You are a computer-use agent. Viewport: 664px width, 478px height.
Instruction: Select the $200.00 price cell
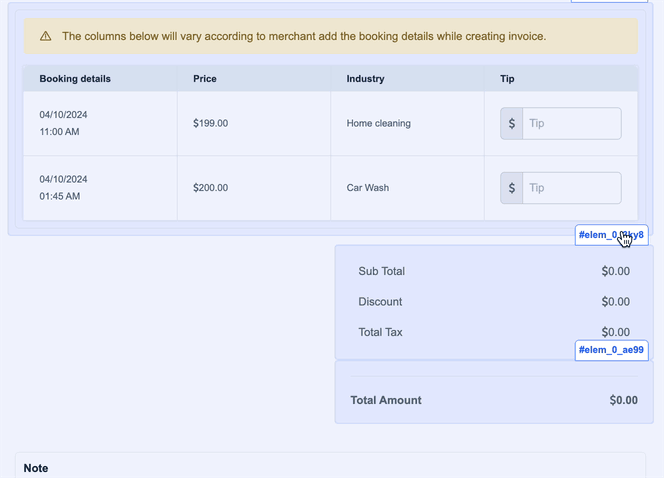[x=211, y=188]
